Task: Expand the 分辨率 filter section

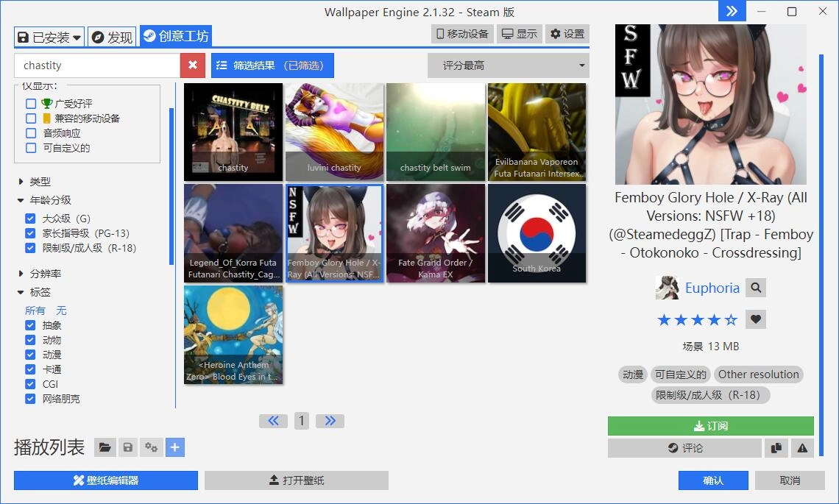Action: click(40, 274)
